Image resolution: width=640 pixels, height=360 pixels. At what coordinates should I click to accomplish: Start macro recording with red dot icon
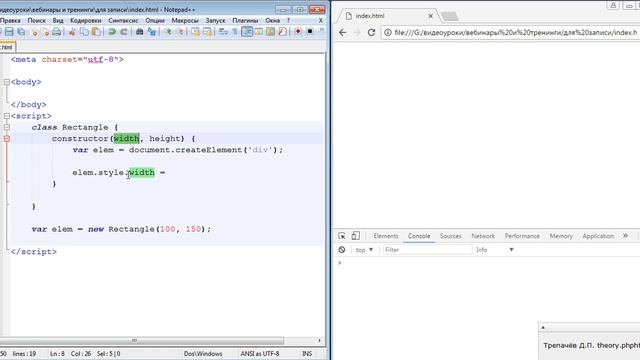point(298,32)
